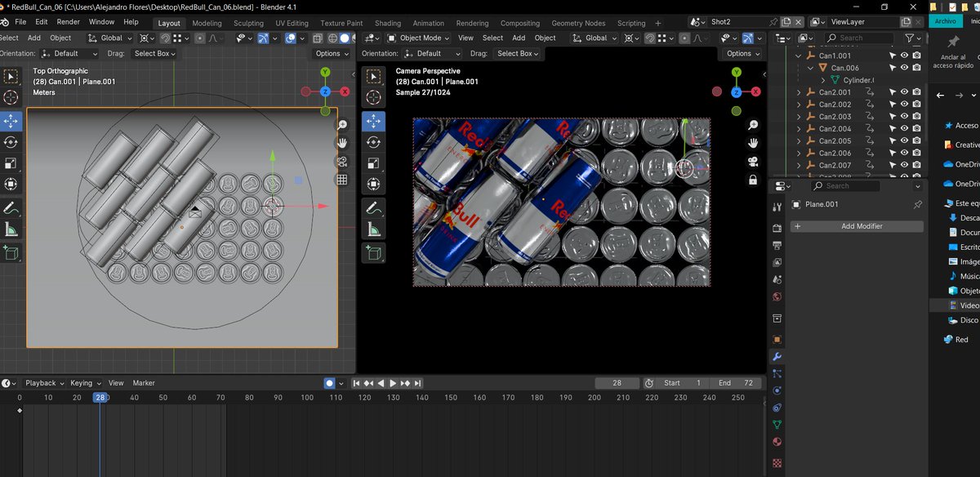Click lock camera to view icon
Image resolution: width=980 pixels, height=477 pixels.
point(751,180)
